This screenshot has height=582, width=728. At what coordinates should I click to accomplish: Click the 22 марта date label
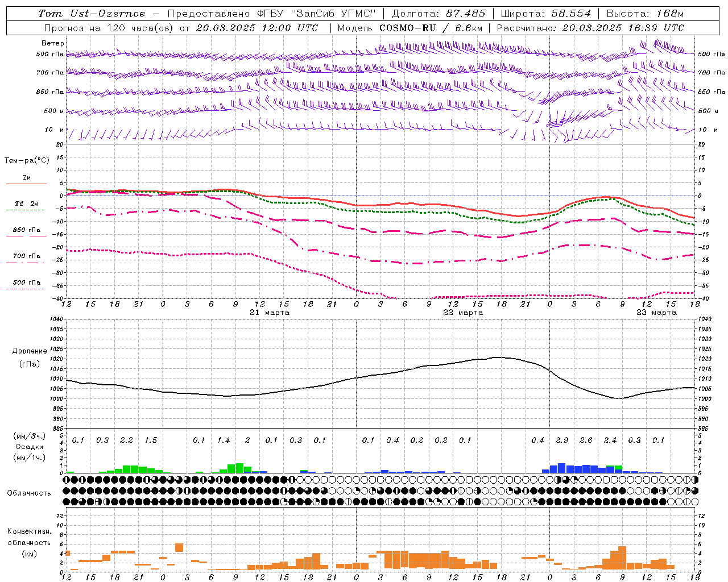(463, 313)
